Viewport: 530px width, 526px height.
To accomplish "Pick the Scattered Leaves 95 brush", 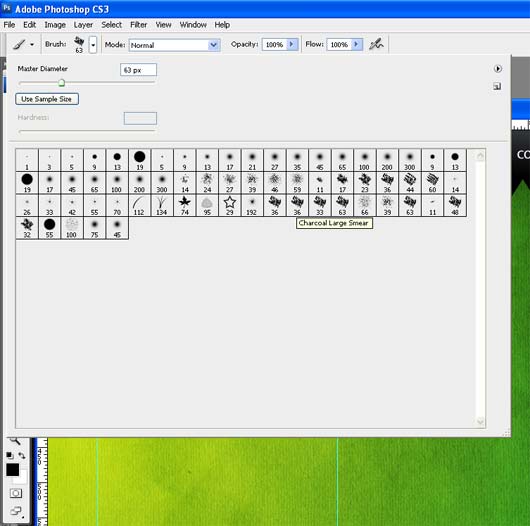I will 207,205.
